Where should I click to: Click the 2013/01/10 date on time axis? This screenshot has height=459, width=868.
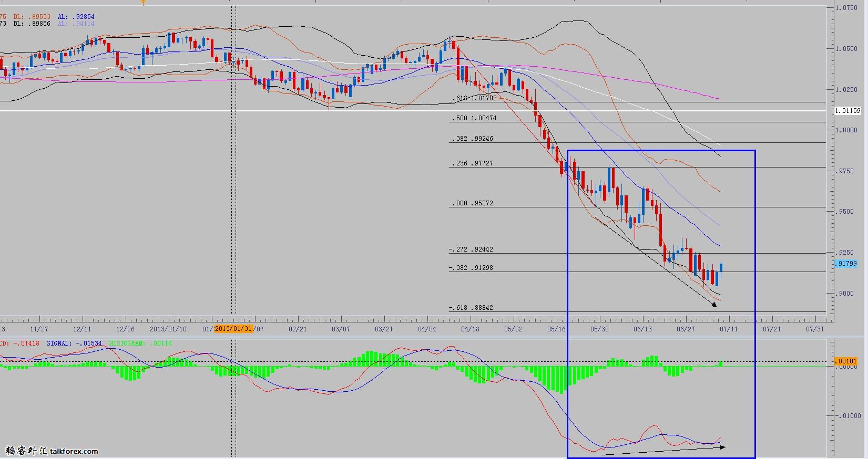click(168, 329)
